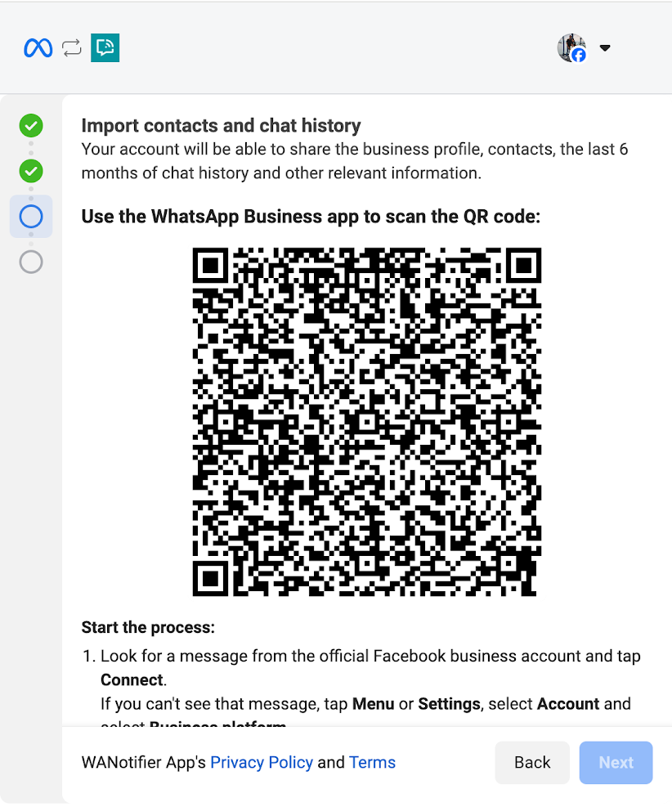Expand the account dropdown caret
Image resolution: width=672 pixels, height=807 pixels.
point(605,48)
